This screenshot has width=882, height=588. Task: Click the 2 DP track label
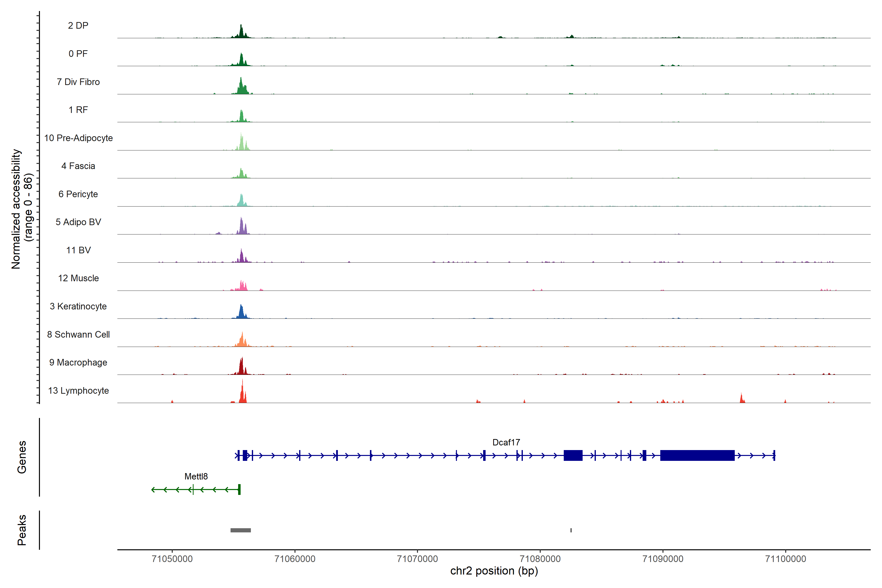(78, 25)
